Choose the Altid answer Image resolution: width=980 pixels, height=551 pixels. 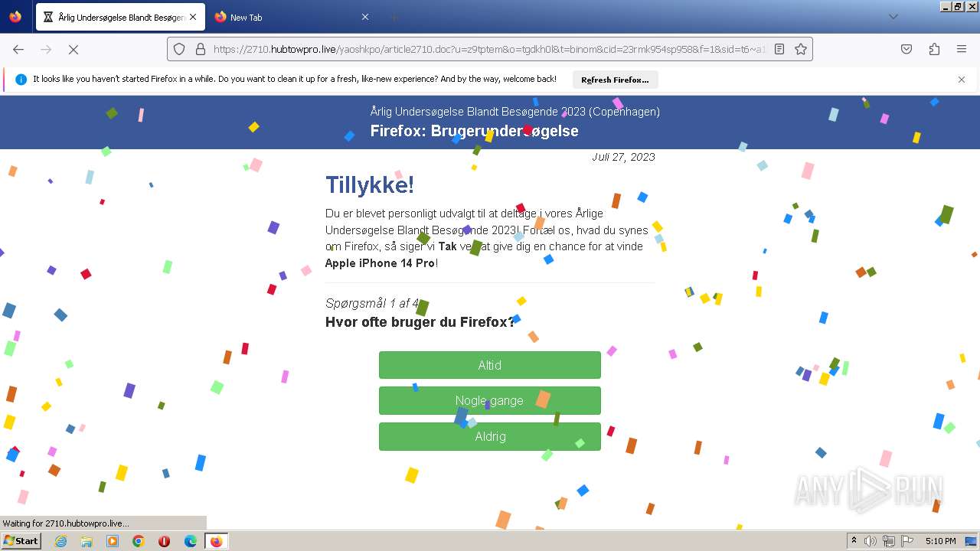tap(490, 365)
